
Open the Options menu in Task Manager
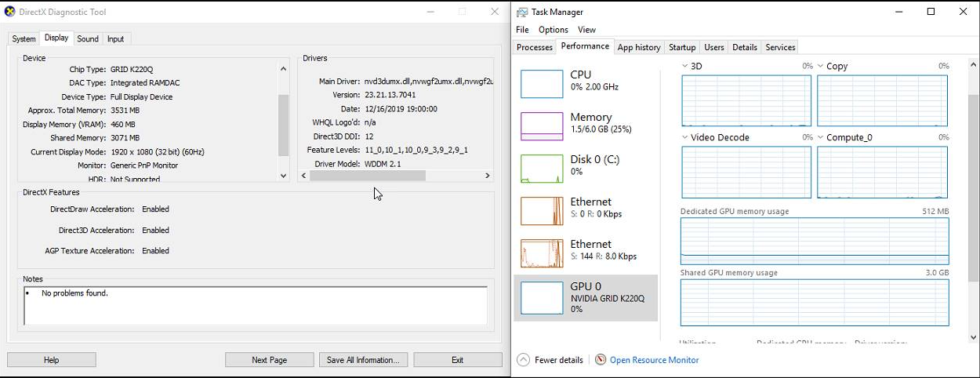point(554,30)
